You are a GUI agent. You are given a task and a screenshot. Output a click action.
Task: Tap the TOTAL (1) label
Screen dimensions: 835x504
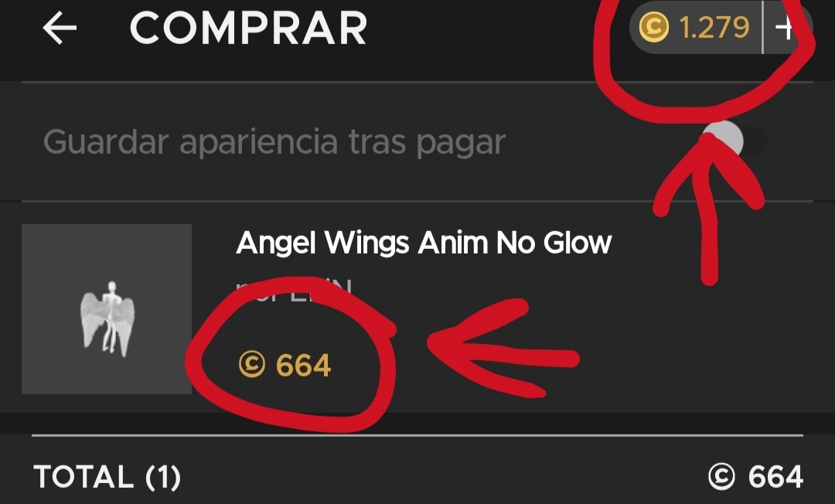coord(107,476)
